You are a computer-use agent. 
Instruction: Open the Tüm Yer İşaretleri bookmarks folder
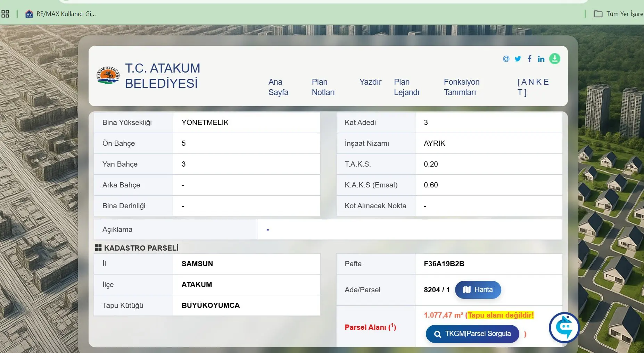[619, 14]
